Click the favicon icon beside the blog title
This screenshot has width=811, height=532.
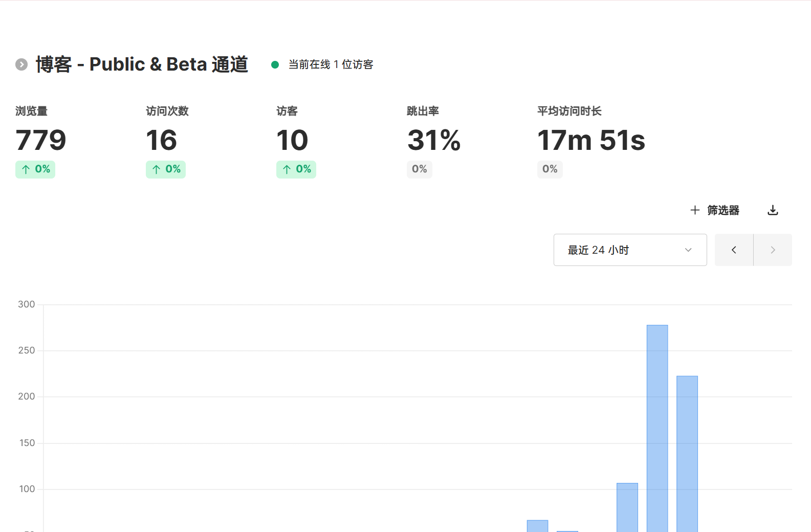coord(21,64)
